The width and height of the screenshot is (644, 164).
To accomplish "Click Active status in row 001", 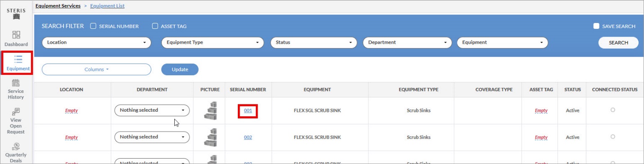I will point(572,110).
